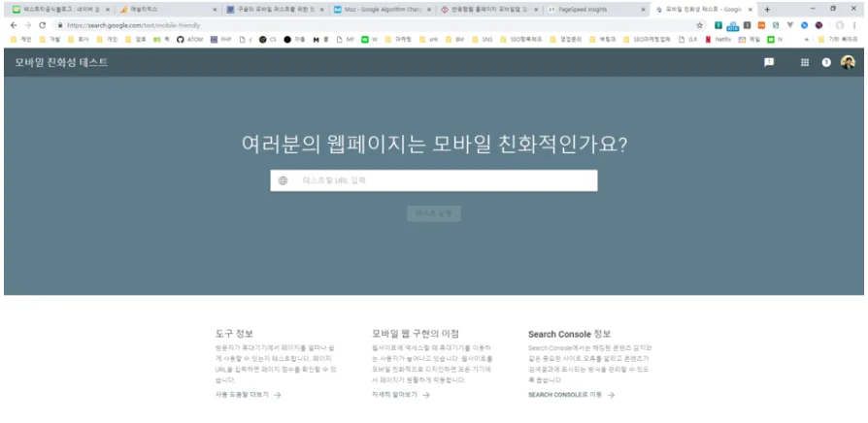Screen dimensions: 868x423
Task: Expand the hidden bookmarks overflow chevron
Action: 808,40
